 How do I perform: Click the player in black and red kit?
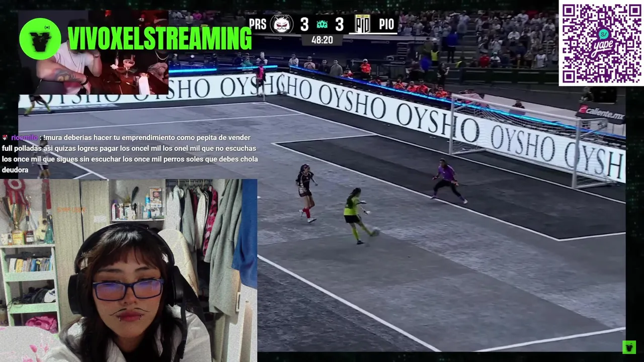[x=306, y=193]
